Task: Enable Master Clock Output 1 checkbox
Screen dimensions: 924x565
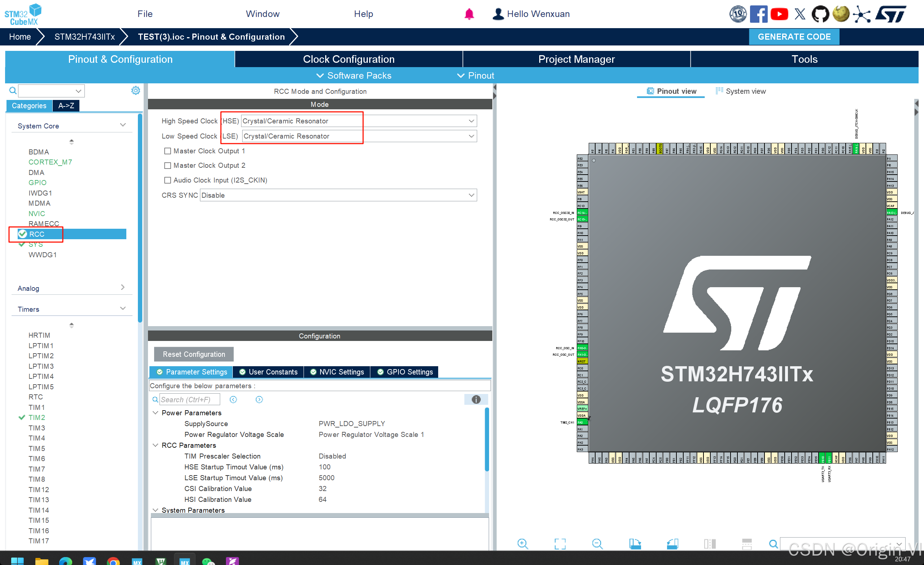Action: point(167,151)
